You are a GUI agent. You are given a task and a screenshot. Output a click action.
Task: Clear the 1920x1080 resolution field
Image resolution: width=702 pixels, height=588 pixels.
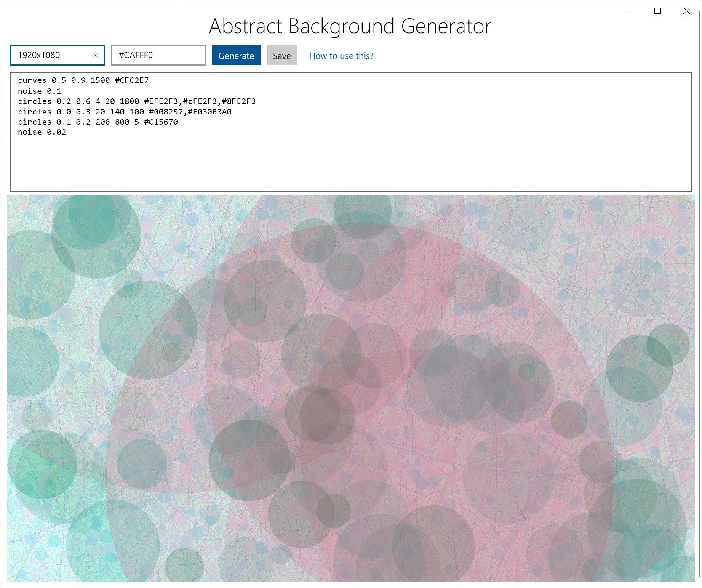point(96,55)
